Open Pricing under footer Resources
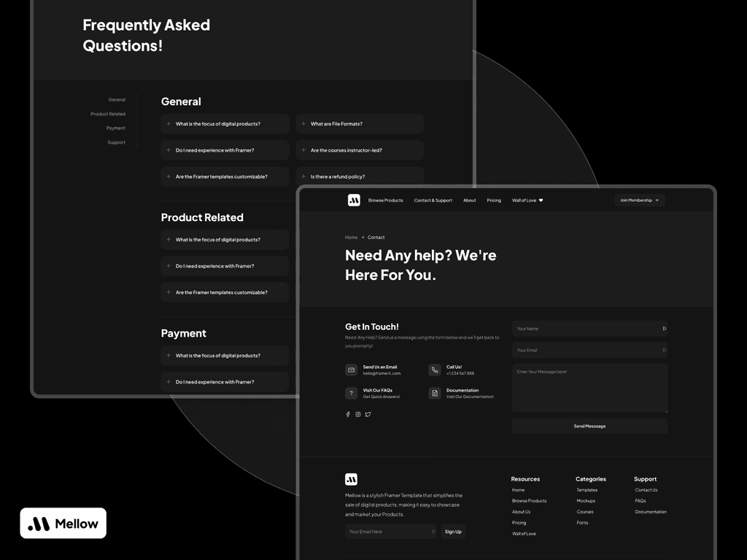This screenshot has height=560, width=747. [519, 523]
